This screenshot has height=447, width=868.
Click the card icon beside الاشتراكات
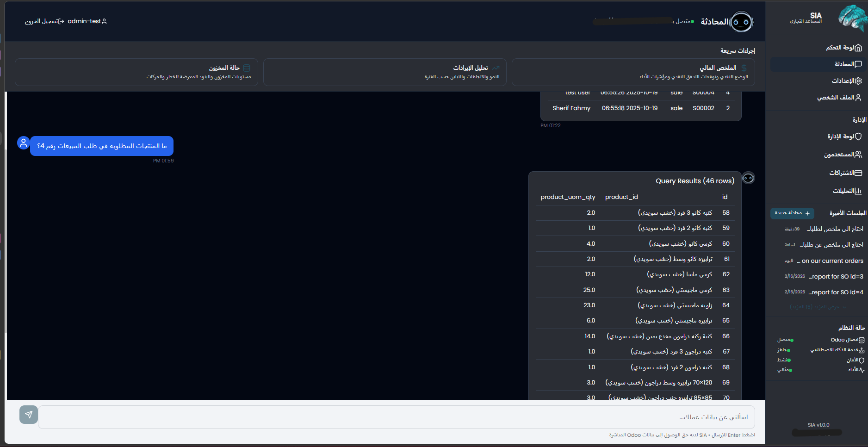point(858,173)
